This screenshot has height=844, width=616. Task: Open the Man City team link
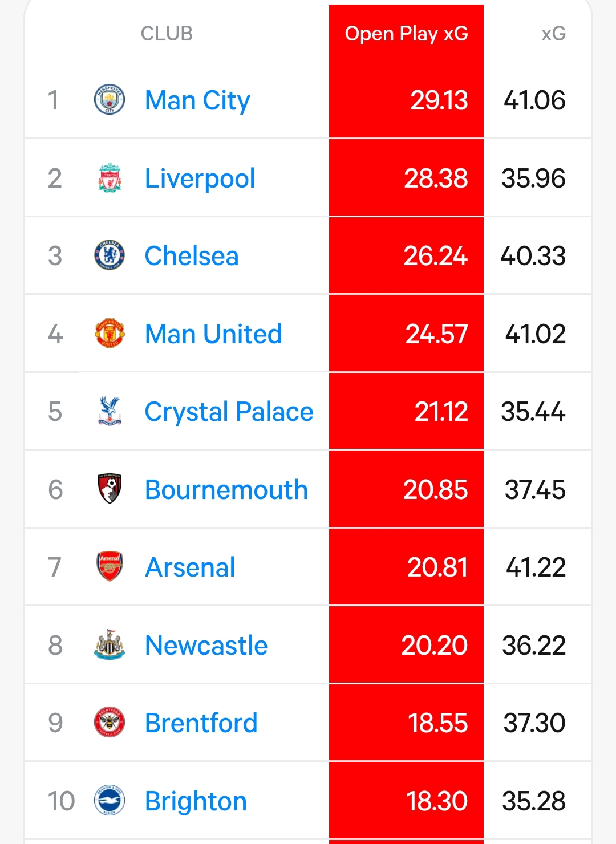[197, 100]
